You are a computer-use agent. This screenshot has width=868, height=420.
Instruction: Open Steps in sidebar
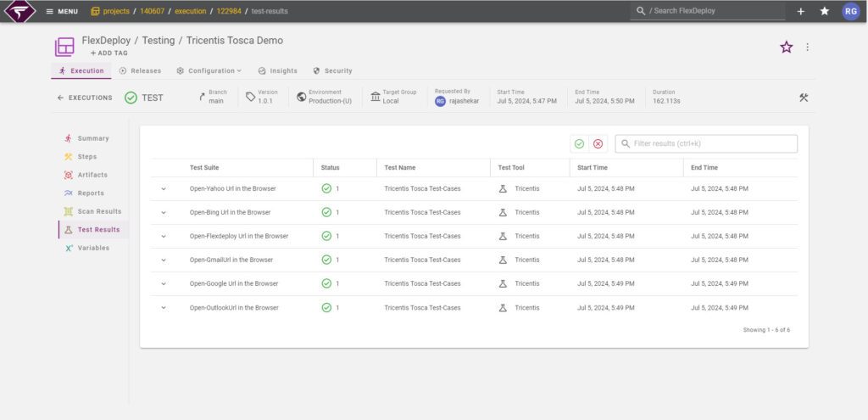pyautogui.click(x=92, y=157)
